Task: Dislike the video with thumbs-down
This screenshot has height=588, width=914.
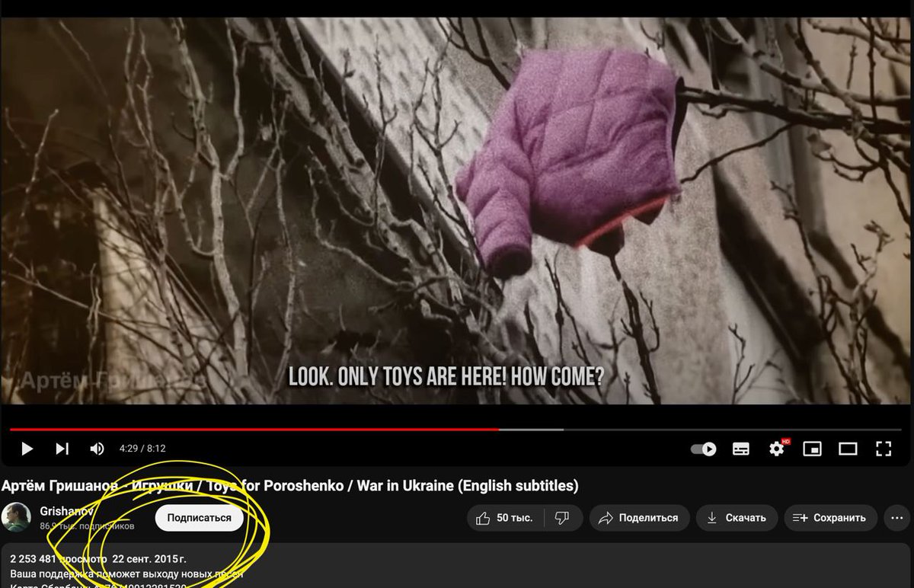Action: 562,518
